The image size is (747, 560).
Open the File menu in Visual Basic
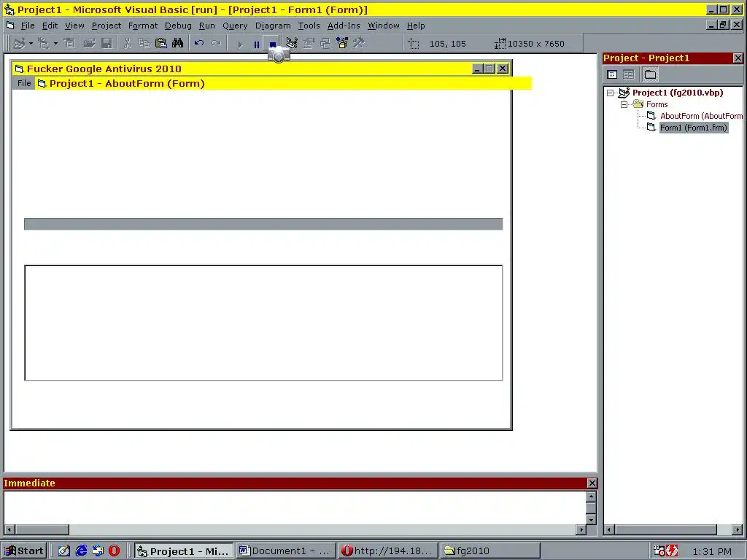(x=28, y=26)
